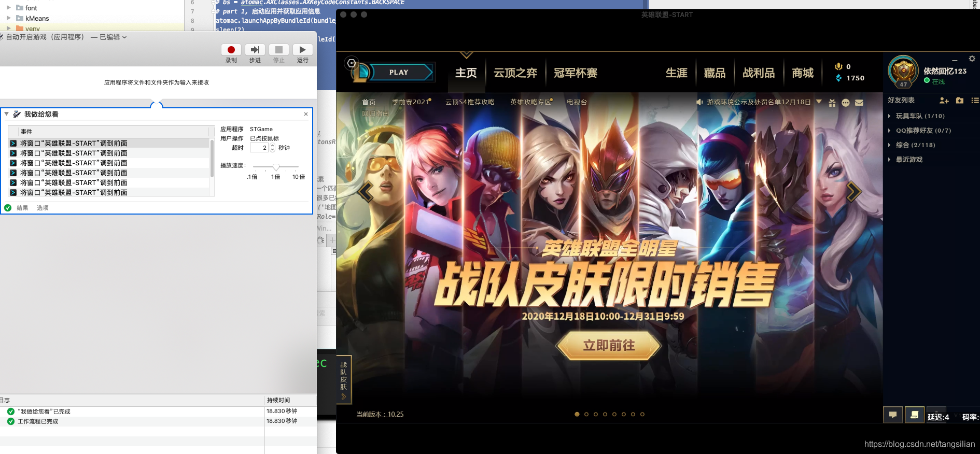Expand the announcement dropdown arrow

pyautogui.click(x=819, y=102)
